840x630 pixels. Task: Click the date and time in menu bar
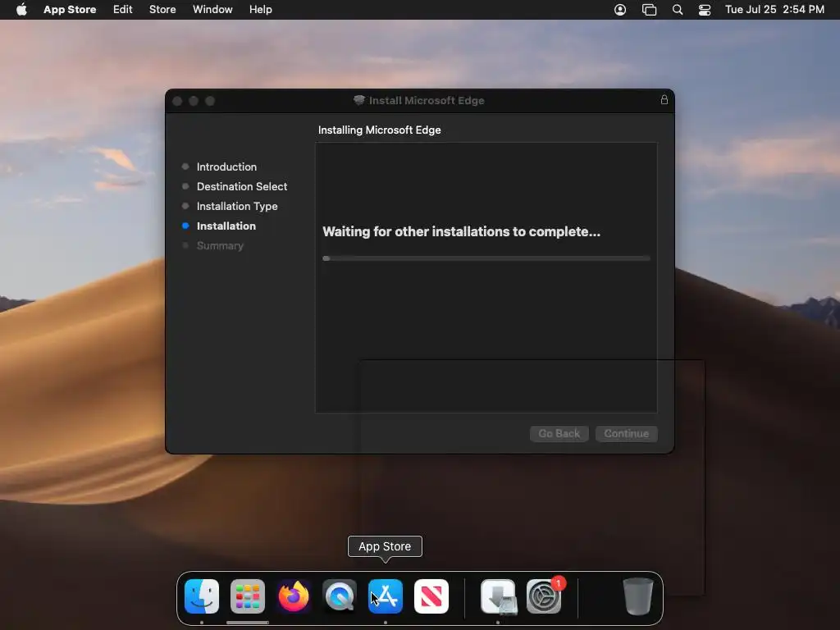pos(774,9)
